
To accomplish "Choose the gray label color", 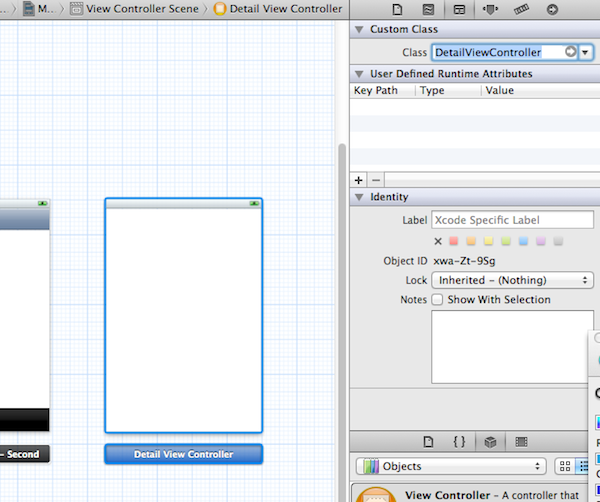I will [x=558, y=241].
